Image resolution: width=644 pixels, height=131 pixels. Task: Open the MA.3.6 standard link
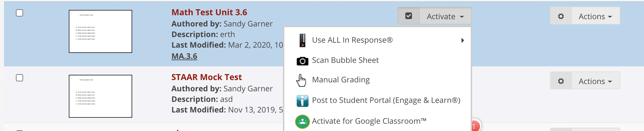pos(184,56)
